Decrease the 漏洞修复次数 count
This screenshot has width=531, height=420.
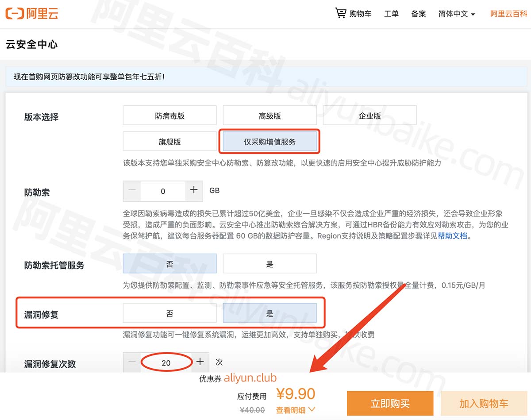pos(132,362)
